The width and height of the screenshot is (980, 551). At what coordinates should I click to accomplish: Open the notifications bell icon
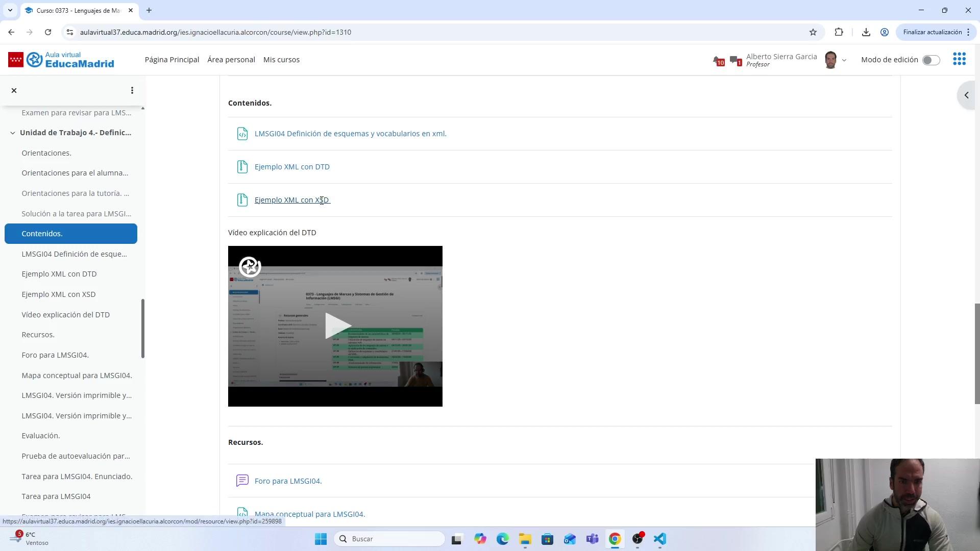click(718, 60)
